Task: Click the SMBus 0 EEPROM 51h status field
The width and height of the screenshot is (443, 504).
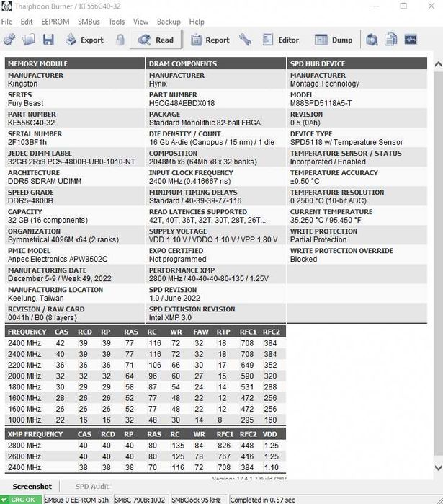Action: click(77, 500)
